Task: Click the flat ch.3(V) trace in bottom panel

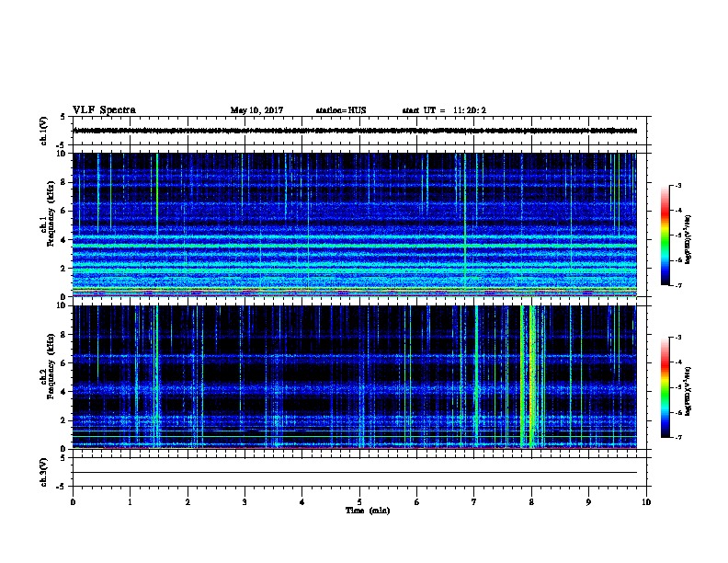Action: pyautogui.click(x=355, y=473)
